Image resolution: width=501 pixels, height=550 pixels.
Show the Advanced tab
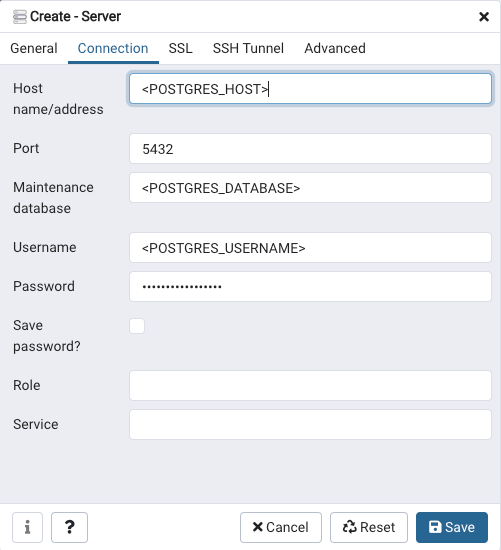(x=335, y=48)
